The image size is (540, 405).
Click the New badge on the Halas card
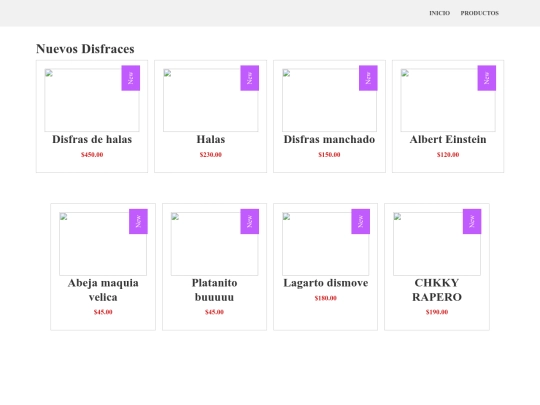(249, 78)
